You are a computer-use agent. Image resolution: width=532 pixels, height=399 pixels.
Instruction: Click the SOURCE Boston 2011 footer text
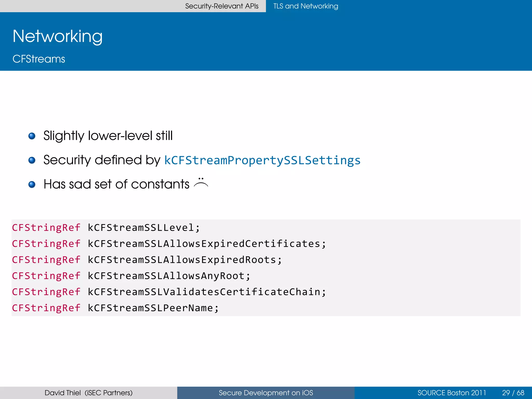click(452, 393)
